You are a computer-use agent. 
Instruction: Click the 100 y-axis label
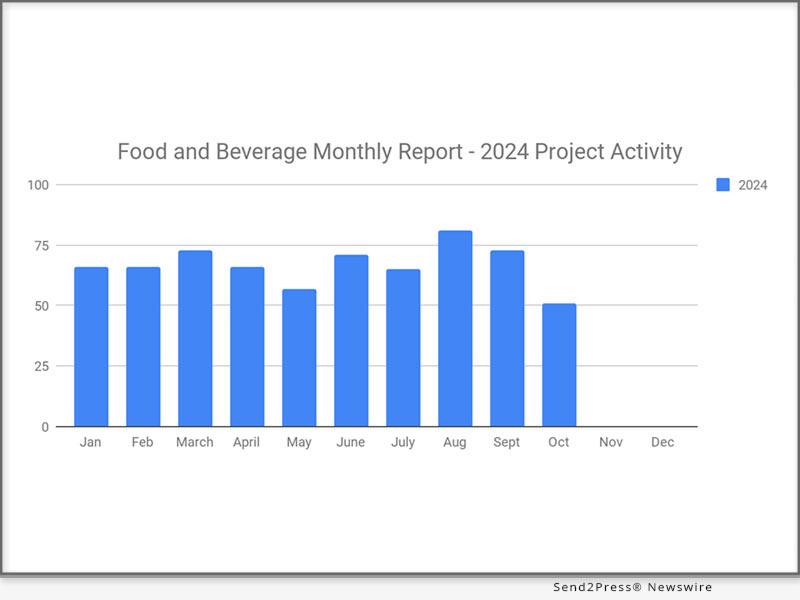tap(38, 185)
